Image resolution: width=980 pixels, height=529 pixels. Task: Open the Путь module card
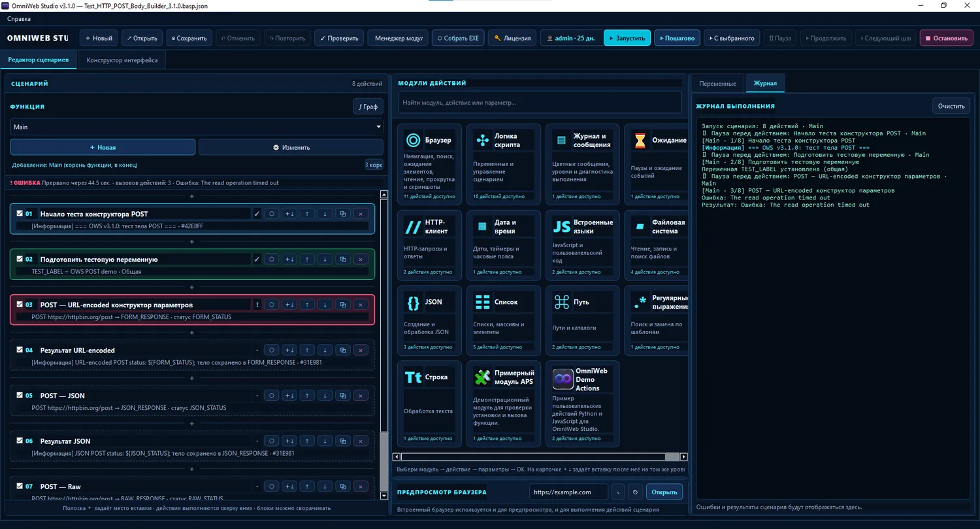[582, 320]
